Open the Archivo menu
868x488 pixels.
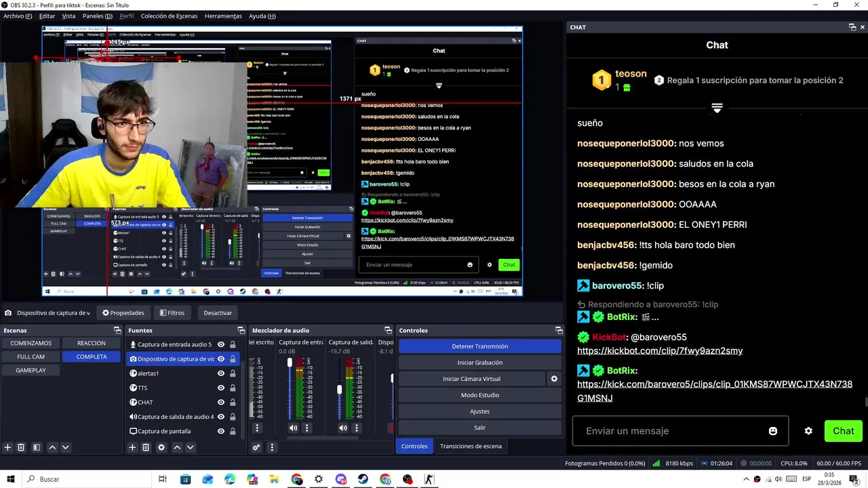pyautogui.click(x=18, y=16)
